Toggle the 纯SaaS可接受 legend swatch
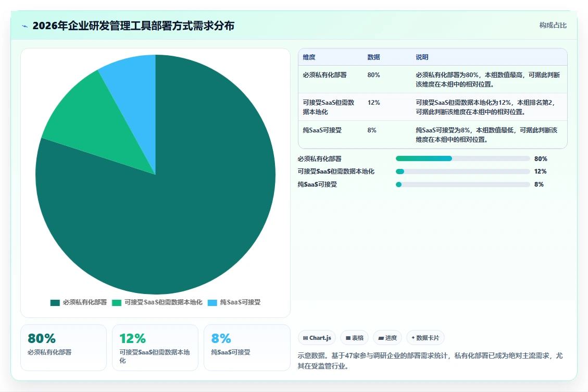The height and width of the screenshot is (392, 588). (212, 303)
